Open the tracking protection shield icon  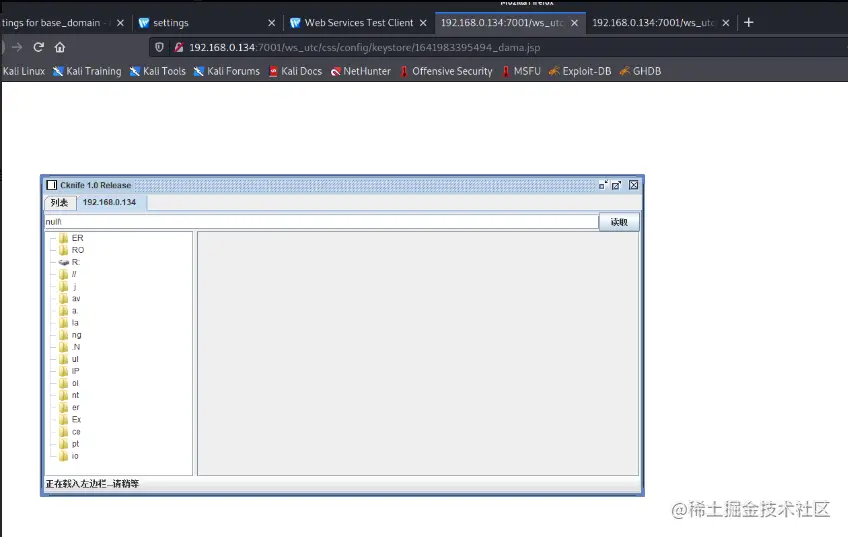pos(159,47)
